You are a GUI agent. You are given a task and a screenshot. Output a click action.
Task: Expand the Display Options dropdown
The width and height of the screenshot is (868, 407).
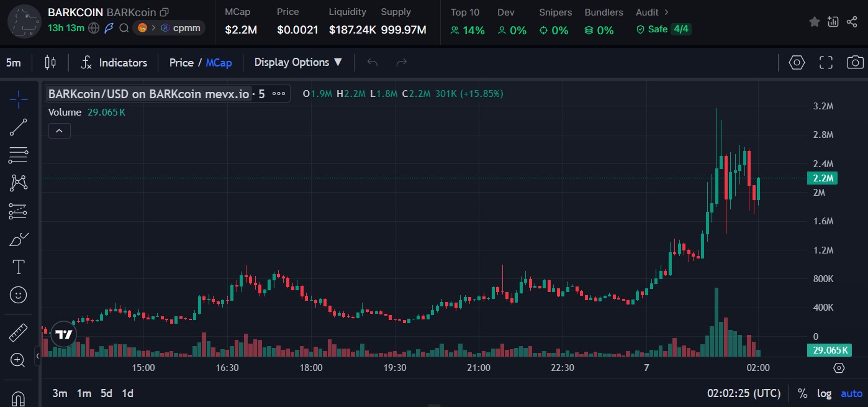click(x=298, y=62)
